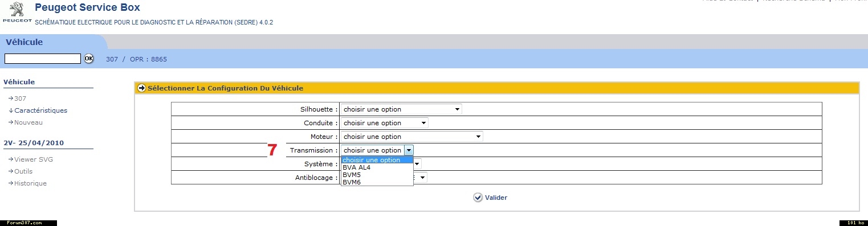
Task: Open Caractéristiques in the sidebar
Action: (40, 110)
